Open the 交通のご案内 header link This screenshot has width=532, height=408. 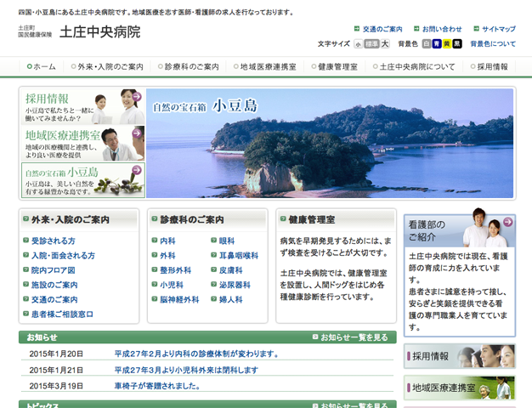(x=382, y=29)
